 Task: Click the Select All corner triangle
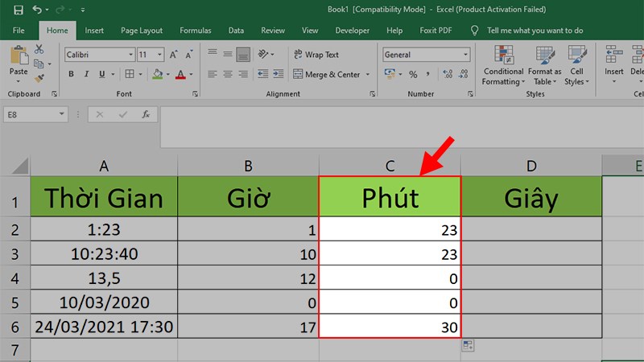click(x=19, y=167)
